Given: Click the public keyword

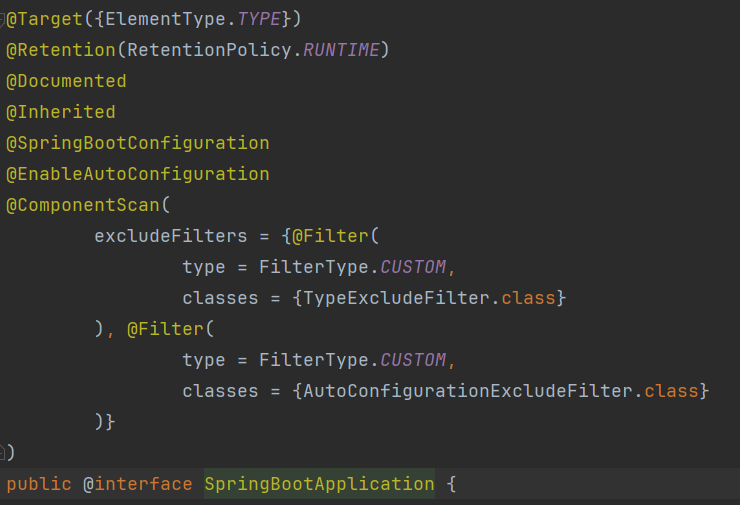Looking at the screenshot, I should (39, 484).
